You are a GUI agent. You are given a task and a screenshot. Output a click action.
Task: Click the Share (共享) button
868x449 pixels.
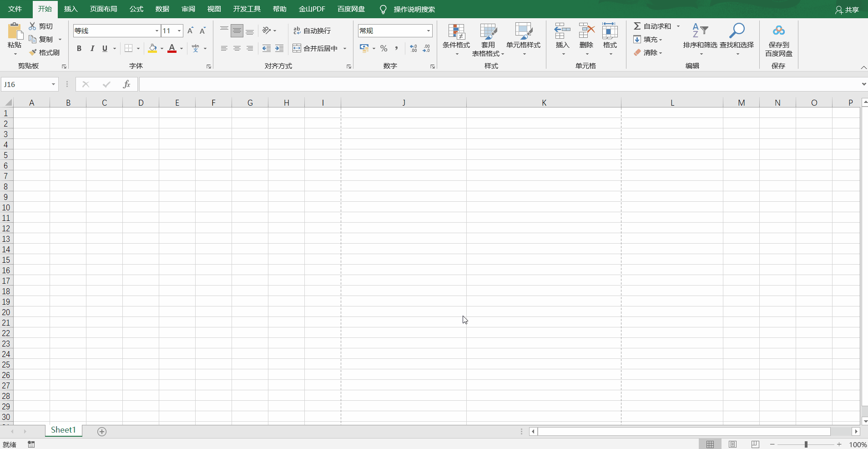(x=847, y=10)
